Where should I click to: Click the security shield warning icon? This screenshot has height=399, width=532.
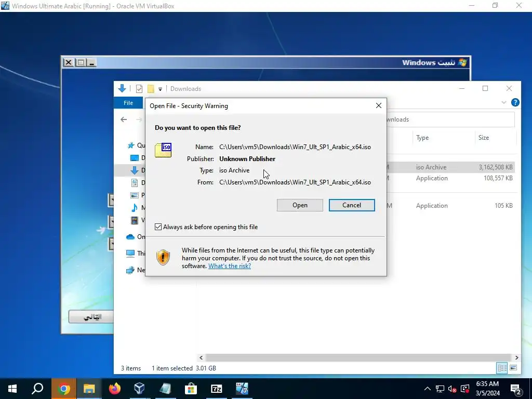point(163,258)
